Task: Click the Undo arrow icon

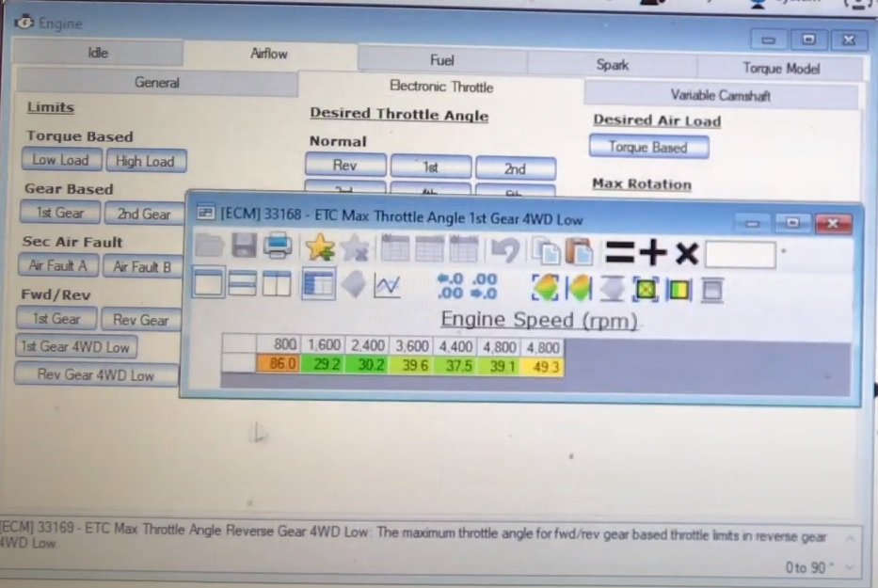Action: (x=504, y=250)
